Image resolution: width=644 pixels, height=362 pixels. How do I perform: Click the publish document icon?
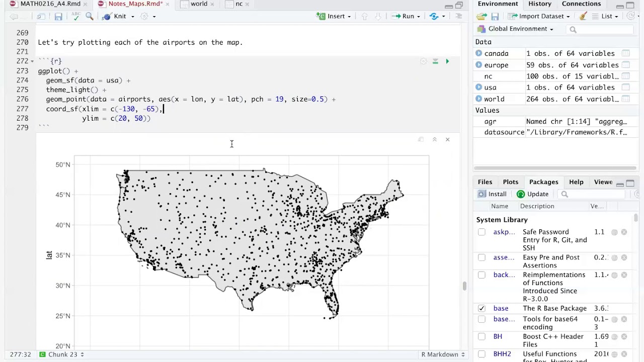tap(434, 17)
